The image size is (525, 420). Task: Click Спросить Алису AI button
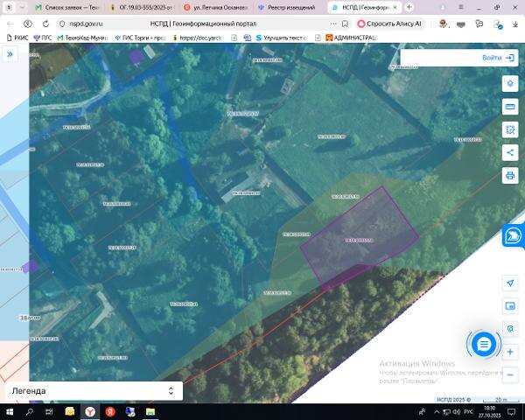pyautogui.click(x=389, y=24)
